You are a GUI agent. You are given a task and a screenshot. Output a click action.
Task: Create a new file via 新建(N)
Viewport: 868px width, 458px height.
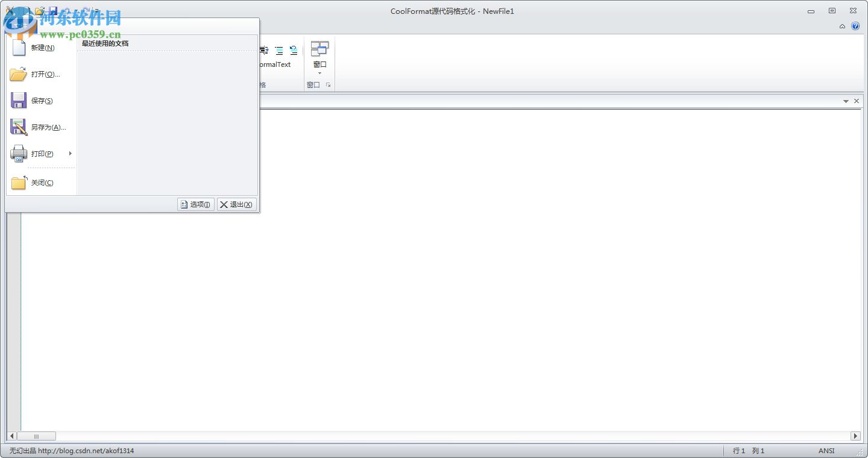pos(41,48)
